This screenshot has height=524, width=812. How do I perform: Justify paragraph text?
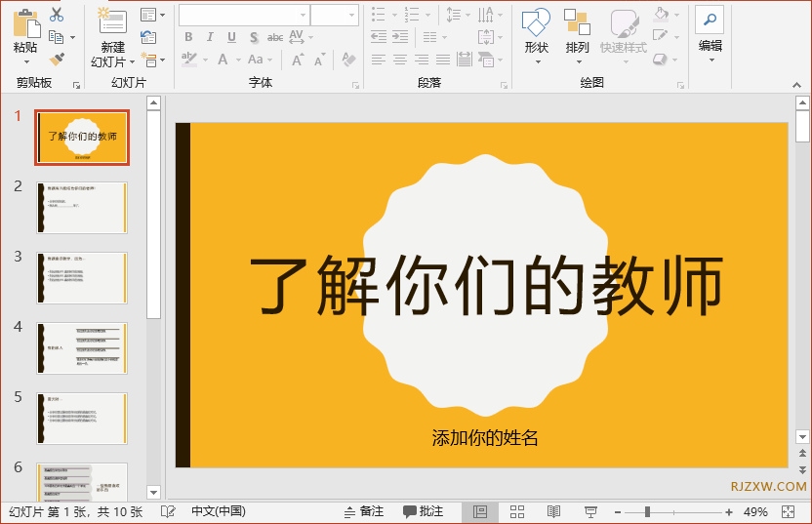443,60
